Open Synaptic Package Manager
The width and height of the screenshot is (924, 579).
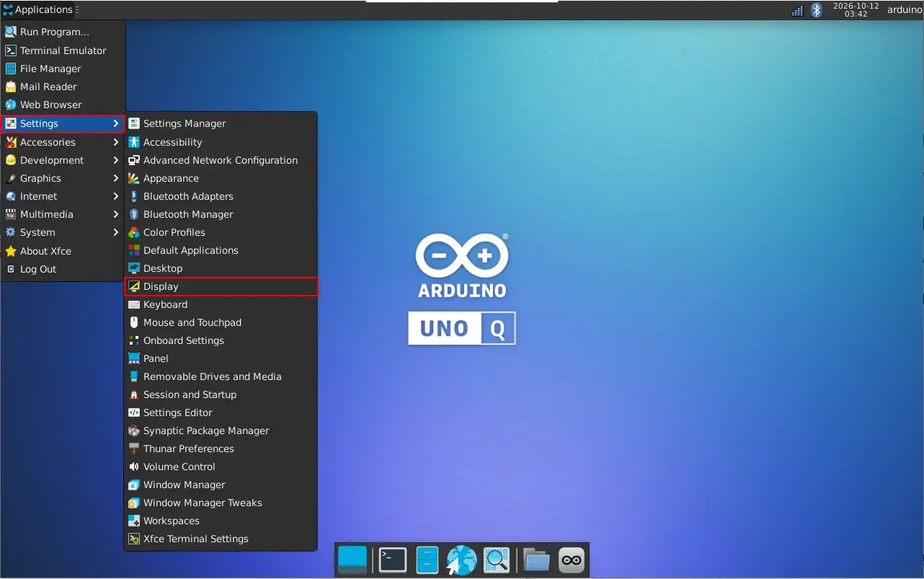[x=221, y=430]
